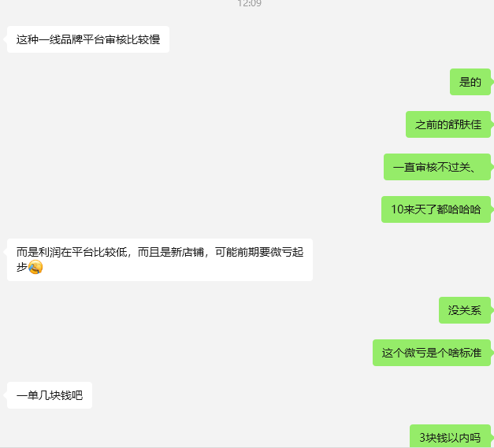Click the text "可能前期要微亏起" in the white bubble
Screen dimensions: 494x448
coord(259,252)
